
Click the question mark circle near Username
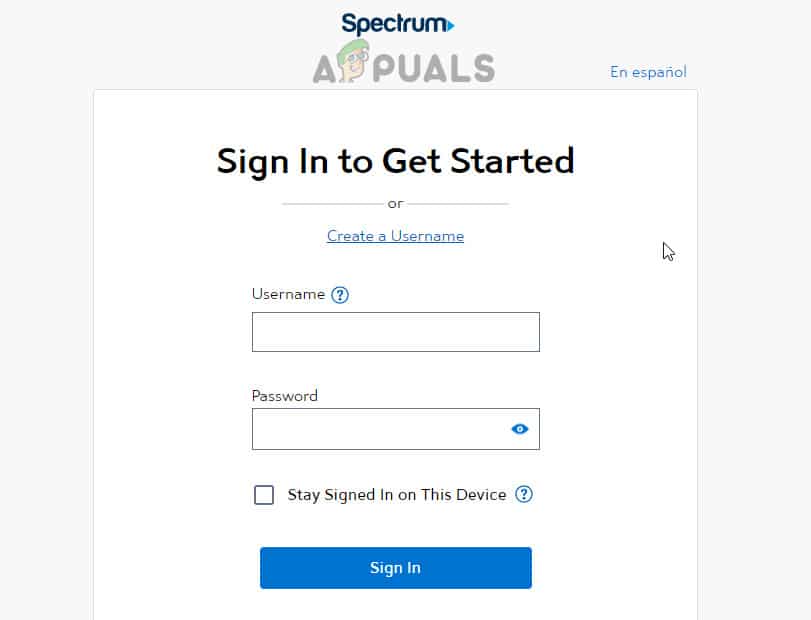tap(340, 294)
